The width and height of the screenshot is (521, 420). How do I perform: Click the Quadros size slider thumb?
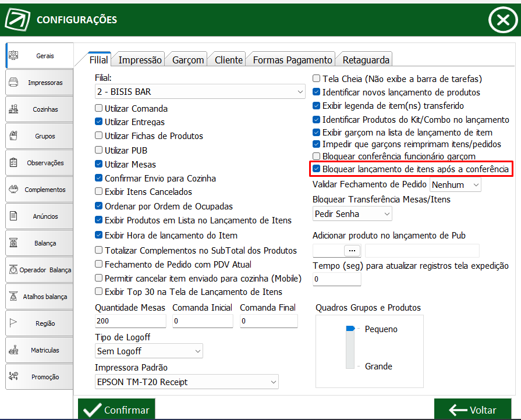pyautogui.click(x=350, y=328)
